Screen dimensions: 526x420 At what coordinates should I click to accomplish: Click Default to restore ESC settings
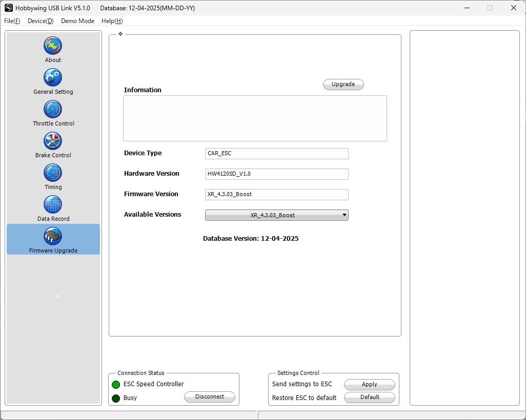369,397
